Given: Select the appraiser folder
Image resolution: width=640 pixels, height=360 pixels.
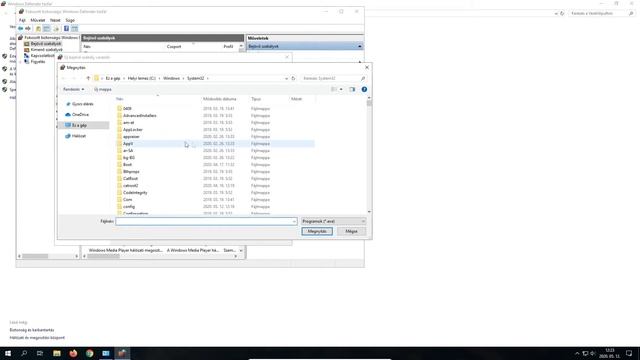Looking at the screenshot, I should click(x=131, y=137).
